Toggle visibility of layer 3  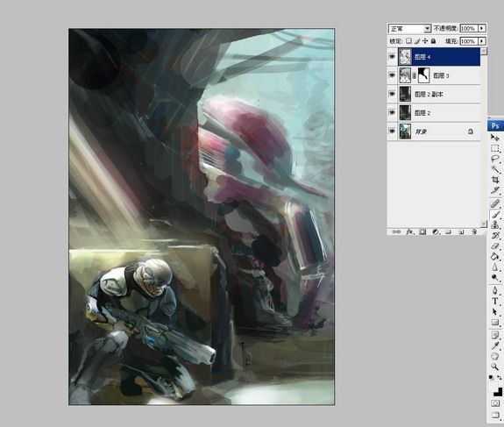click(x=392, y=75)
